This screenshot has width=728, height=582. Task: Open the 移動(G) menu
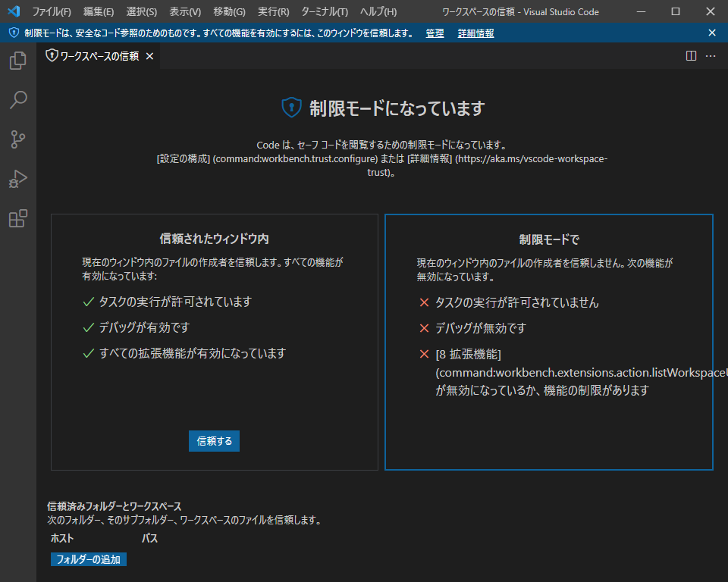(229, 11)
